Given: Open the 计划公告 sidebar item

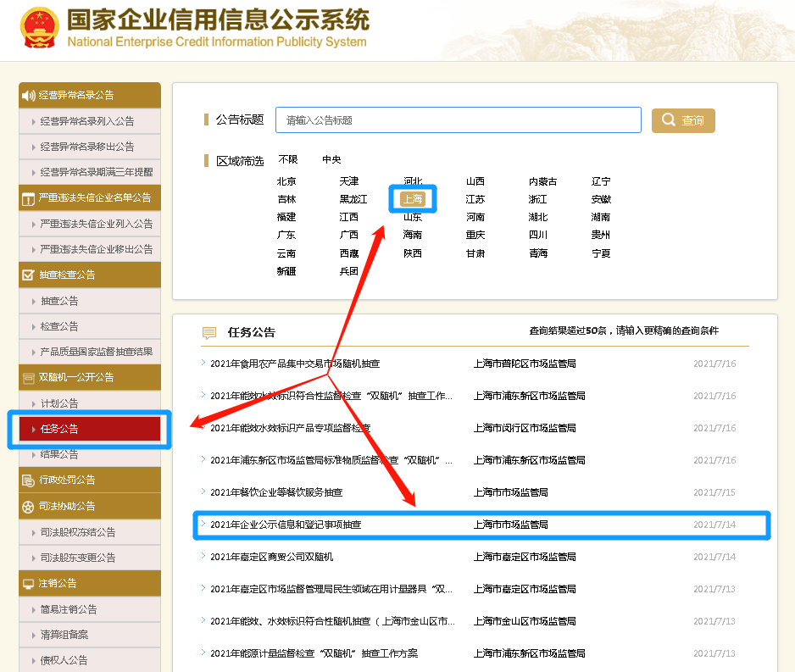Looking at the screenshot, I should coord(90,403).
